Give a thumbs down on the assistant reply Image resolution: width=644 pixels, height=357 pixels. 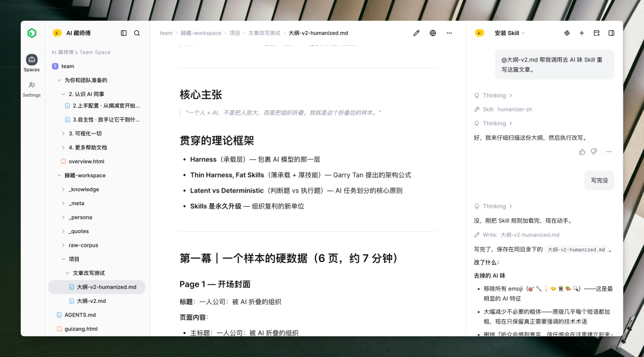point(593,151)
